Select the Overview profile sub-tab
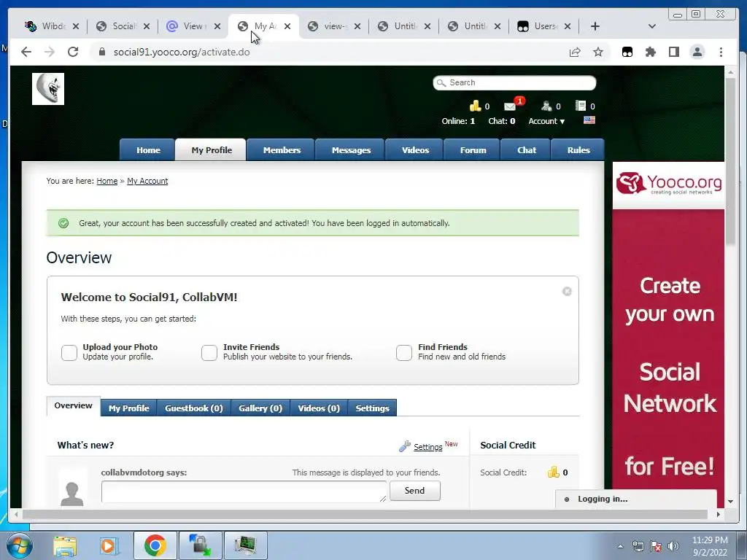Viewport: 747px width, 560px height. [x=74, y=405]
